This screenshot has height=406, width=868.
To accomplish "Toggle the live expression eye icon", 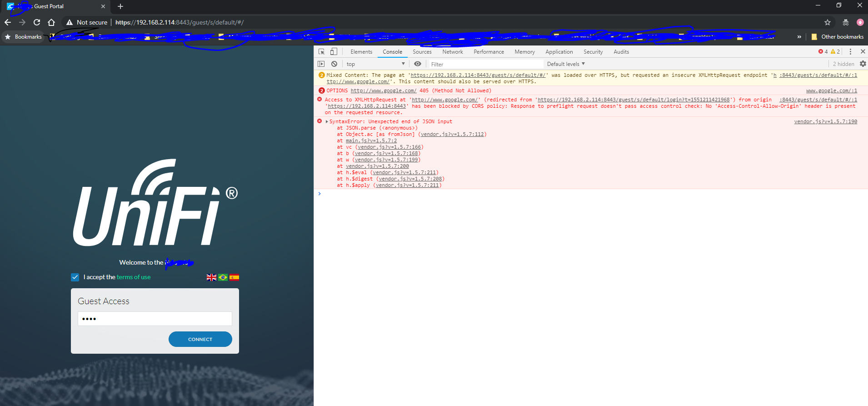I will [x=417, y=64].
